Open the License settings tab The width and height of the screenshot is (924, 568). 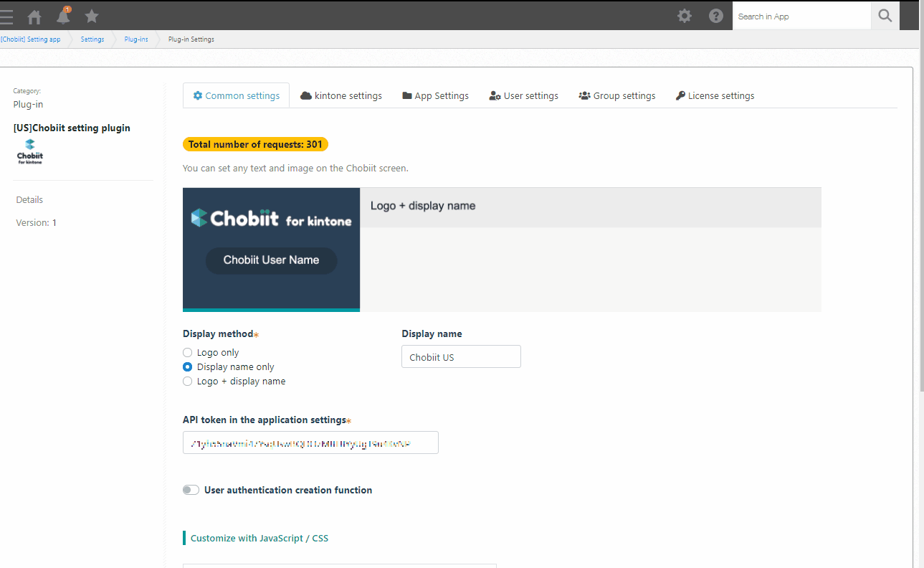[715, 95]
